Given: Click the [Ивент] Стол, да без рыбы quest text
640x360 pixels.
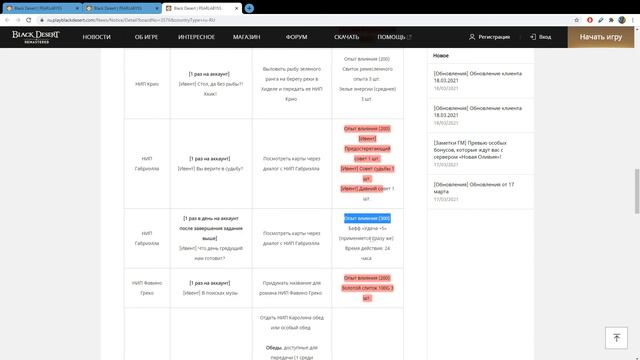Looking at the screenshot, I should 211,89.
